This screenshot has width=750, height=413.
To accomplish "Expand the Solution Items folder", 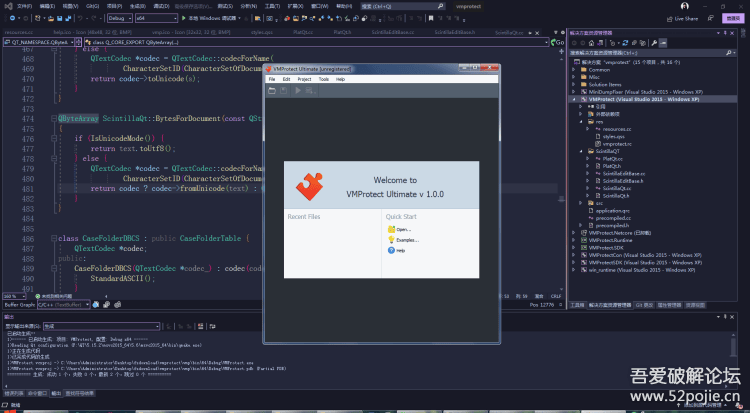I will [x=574, y=85].
